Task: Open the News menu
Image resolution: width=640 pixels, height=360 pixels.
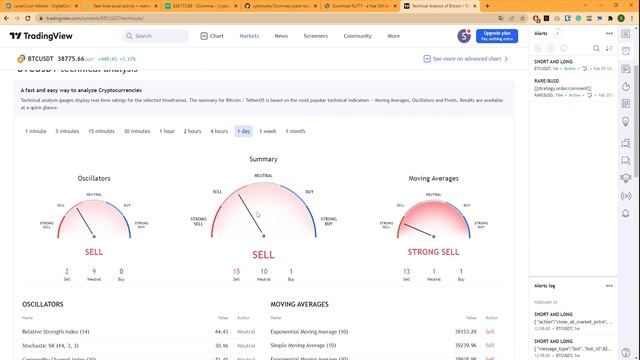Action: [281, 36]
